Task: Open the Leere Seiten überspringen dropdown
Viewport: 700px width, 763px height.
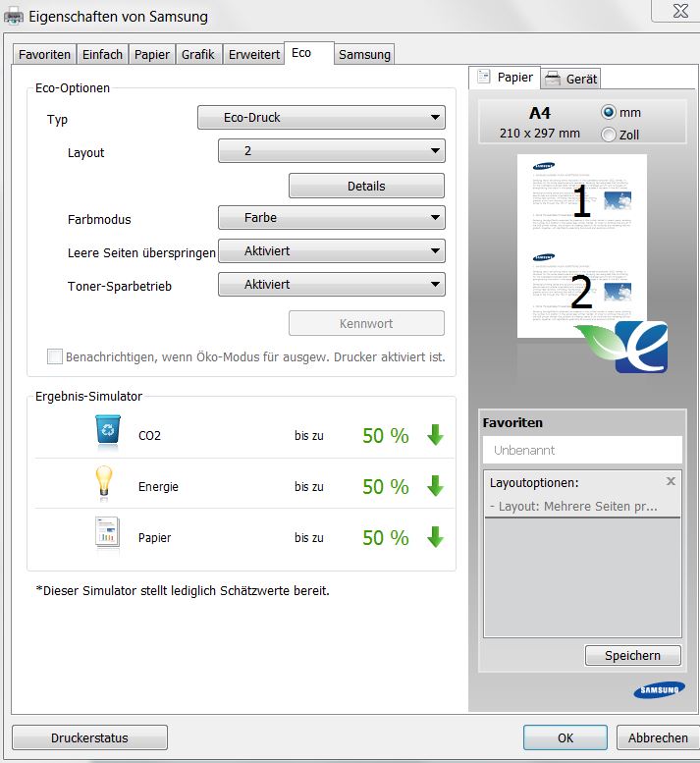Action: pyautogui.click(x=331, y=251)
